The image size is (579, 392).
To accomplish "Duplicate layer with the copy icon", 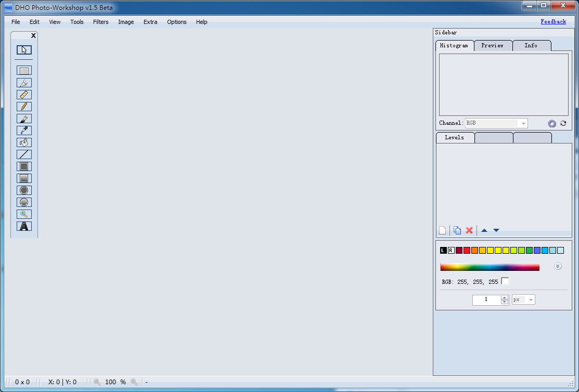I will tap(457, 230).
